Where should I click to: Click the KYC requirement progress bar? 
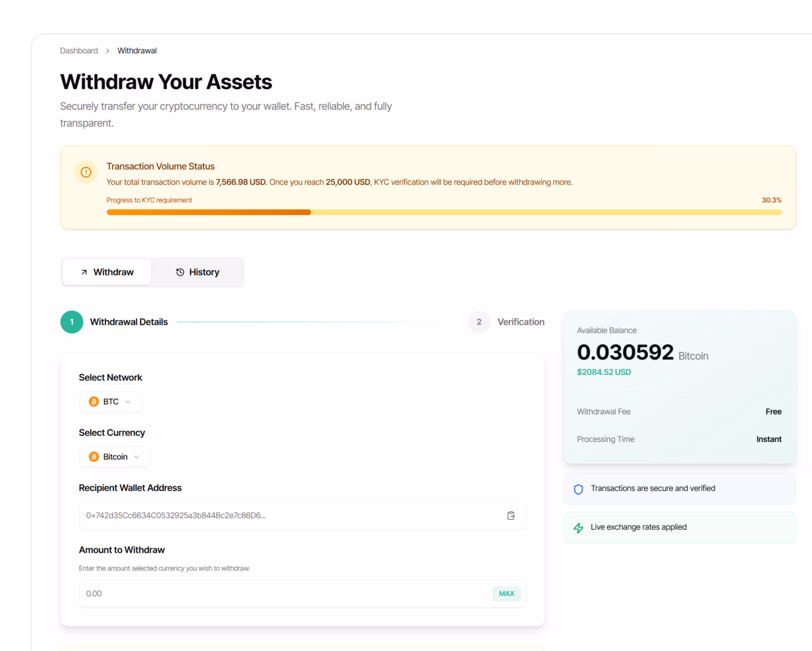(444, 212)
